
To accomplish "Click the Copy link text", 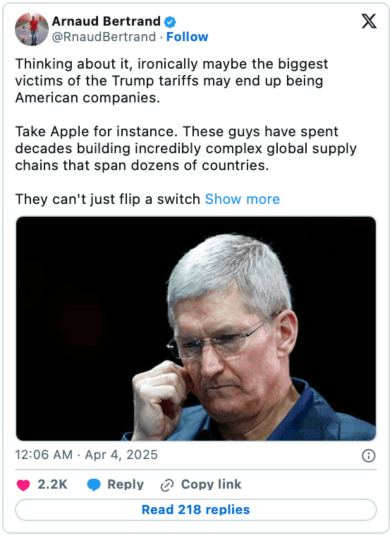I will click(211, 484).
